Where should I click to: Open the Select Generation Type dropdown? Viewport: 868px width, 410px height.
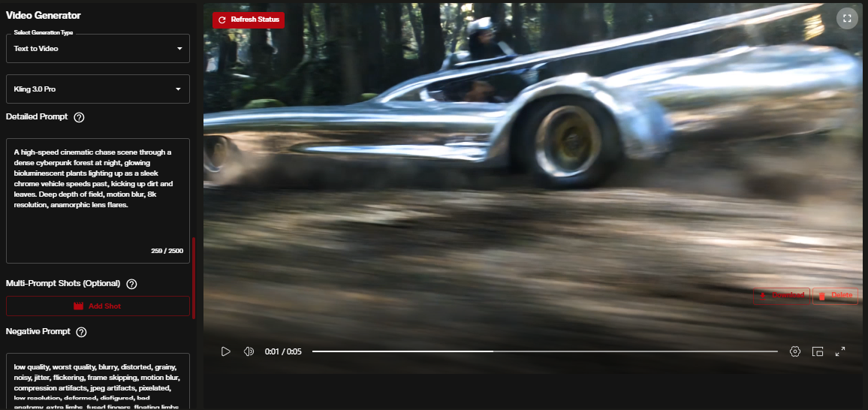[x=98, y=49]
